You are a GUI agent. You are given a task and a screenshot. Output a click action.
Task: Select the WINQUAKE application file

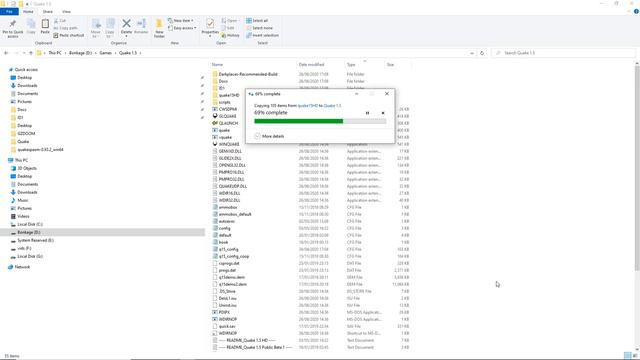(x=228, y=144)
